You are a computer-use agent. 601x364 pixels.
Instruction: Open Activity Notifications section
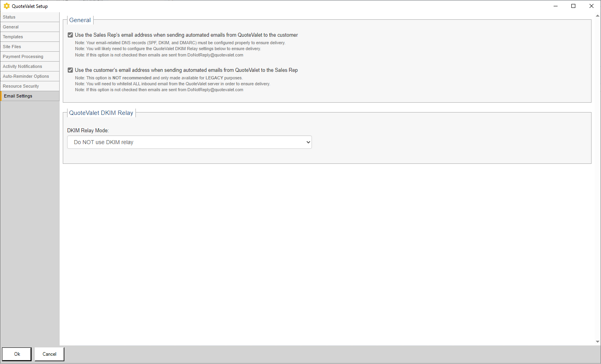[x=30, y=66]
